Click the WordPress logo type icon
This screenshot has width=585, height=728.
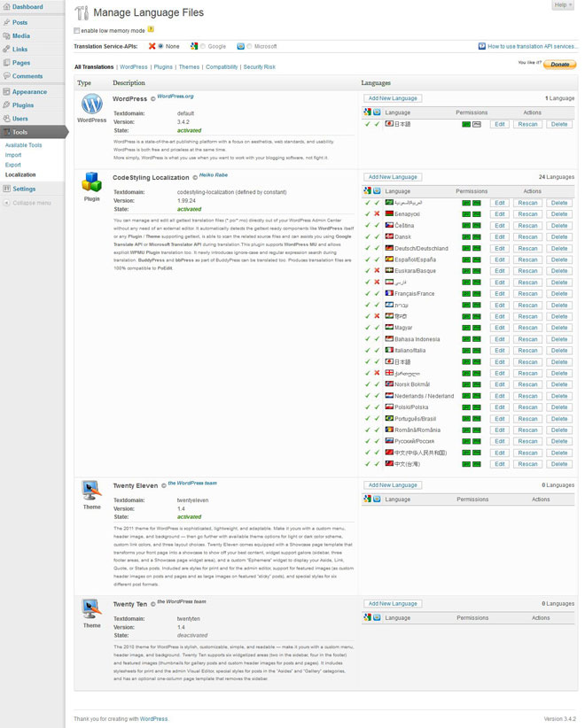pos(91,105)
